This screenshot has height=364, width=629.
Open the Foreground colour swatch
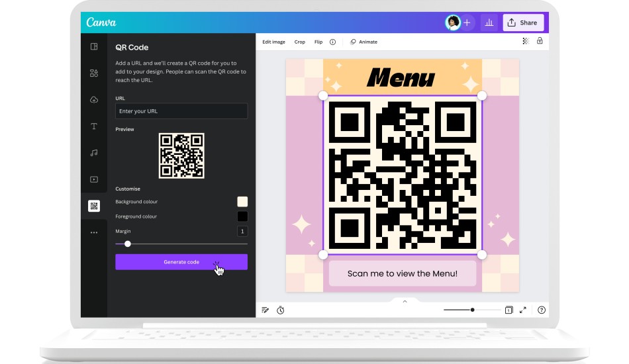click(x=242, y=216)
